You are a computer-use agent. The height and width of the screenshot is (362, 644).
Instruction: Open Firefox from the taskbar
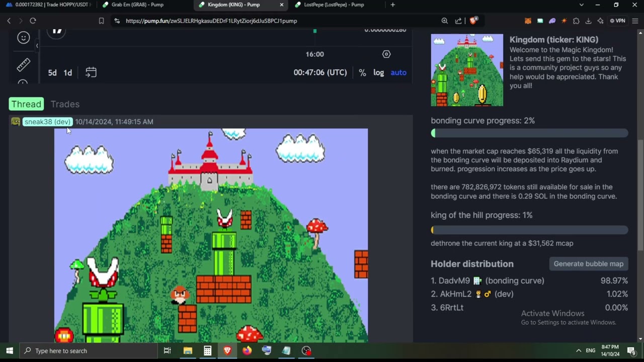247,350
